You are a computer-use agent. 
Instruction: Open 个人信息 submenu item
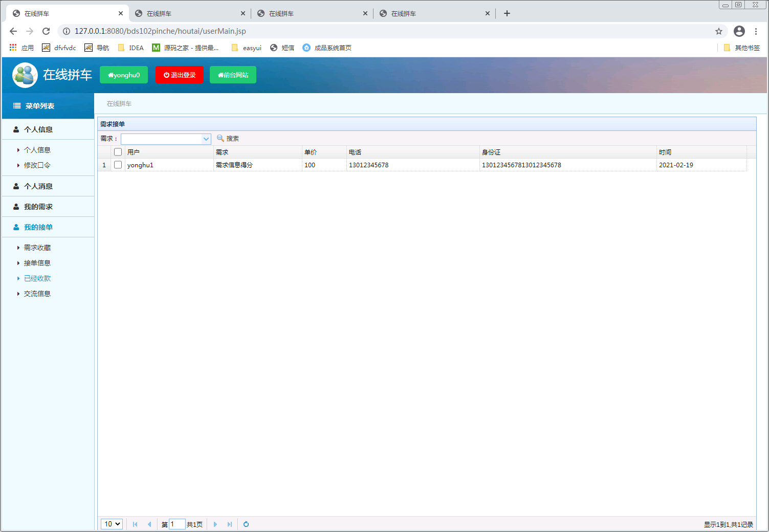tap(37, 150)
